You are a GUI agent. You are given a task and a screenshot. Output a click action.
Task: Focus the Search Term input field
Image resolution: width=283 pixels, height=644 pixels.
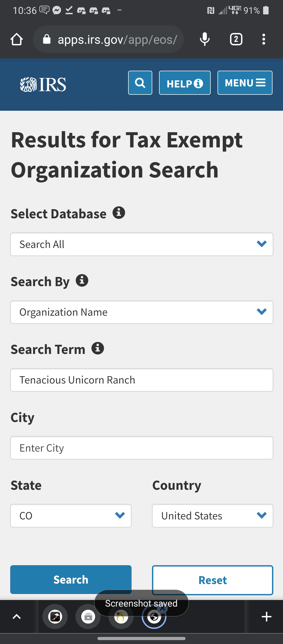(142, 380)
